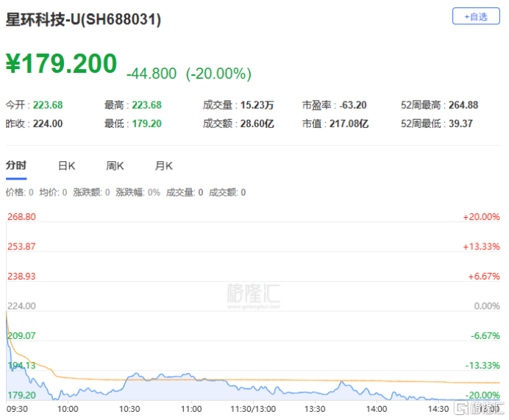Click the 昨收 value 224.00
The height and width of the screenshot is (420, 509).
pos(48,124)
